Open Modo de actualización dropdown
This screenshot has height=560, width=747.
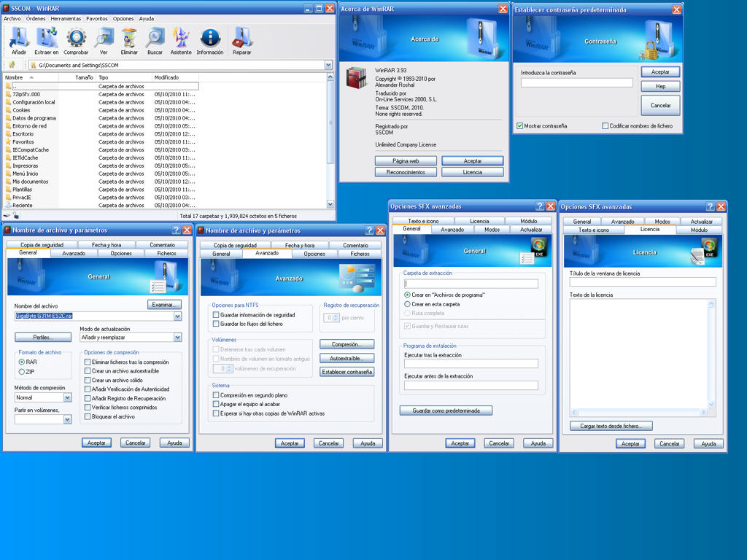178,337
